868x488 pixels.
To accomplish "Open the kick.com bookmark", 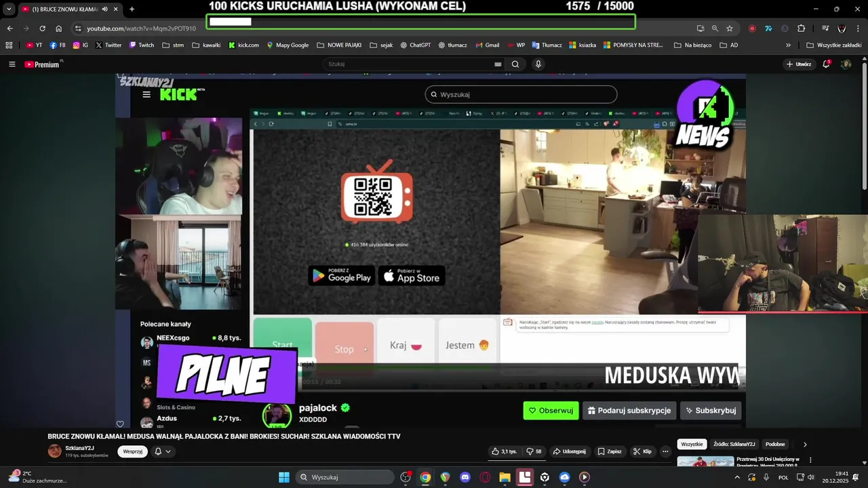I will (243, 45).
